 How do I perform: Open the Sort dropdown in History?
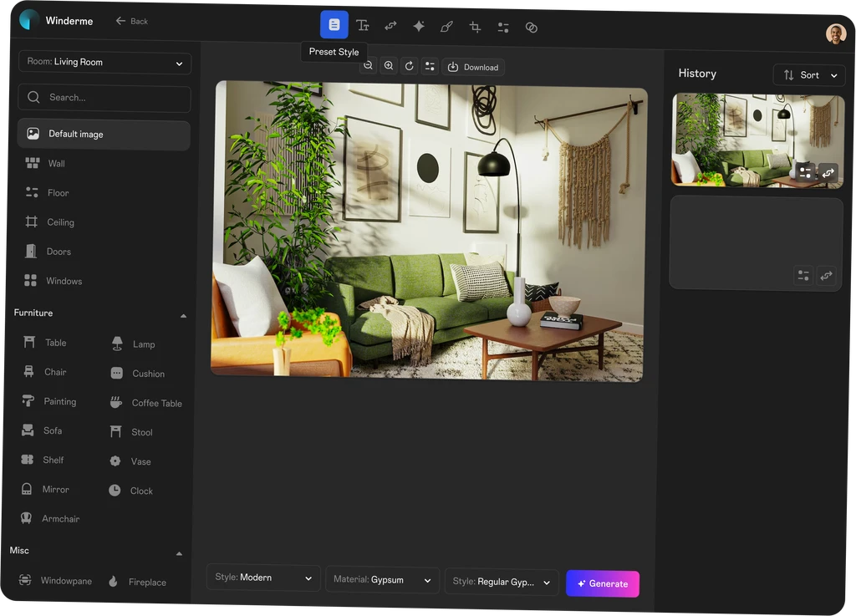(808, 75)
